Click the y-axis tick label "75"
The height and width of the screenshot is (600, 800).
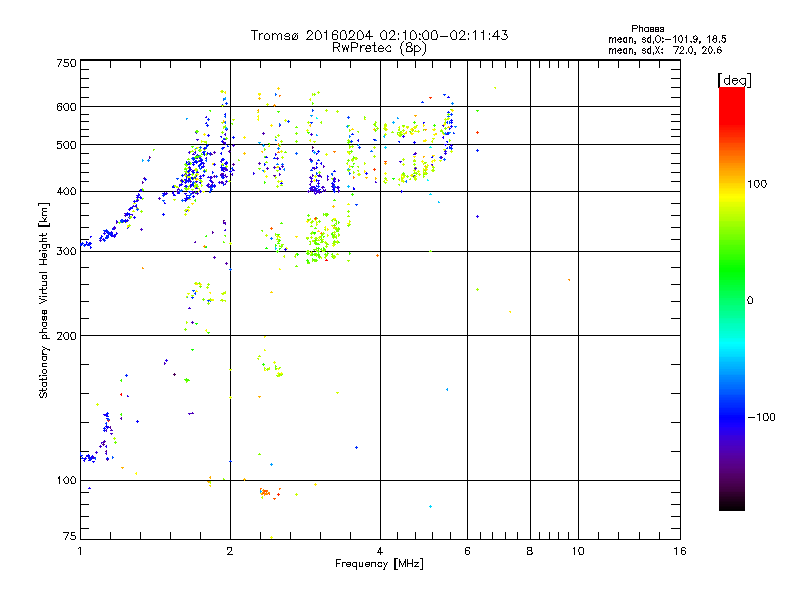pos(70,536)
